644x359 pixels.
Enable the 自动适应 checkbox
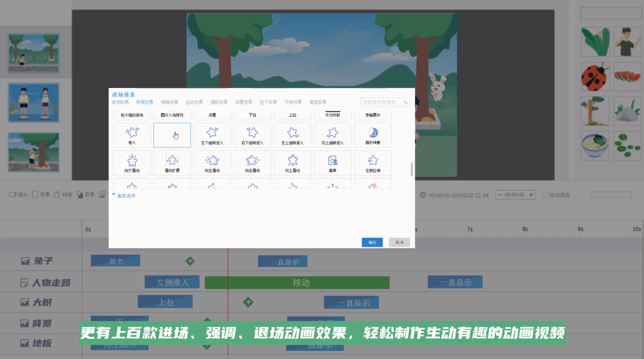(x=546, y=195)
